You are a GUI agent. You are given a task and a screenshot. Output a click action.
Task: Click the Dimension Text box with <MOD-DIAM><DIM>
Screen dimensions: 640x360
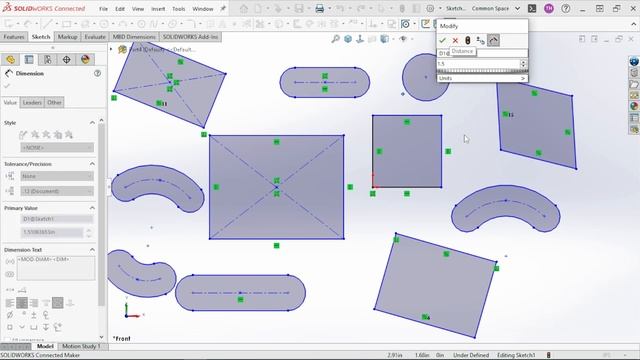[x=56, y=268]
